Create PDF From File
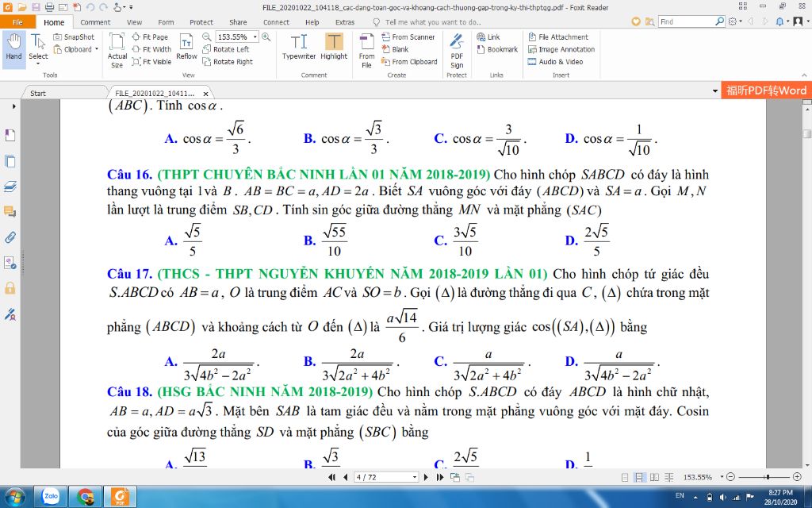This screenshot has width=812, height=508. coord(366,50)
